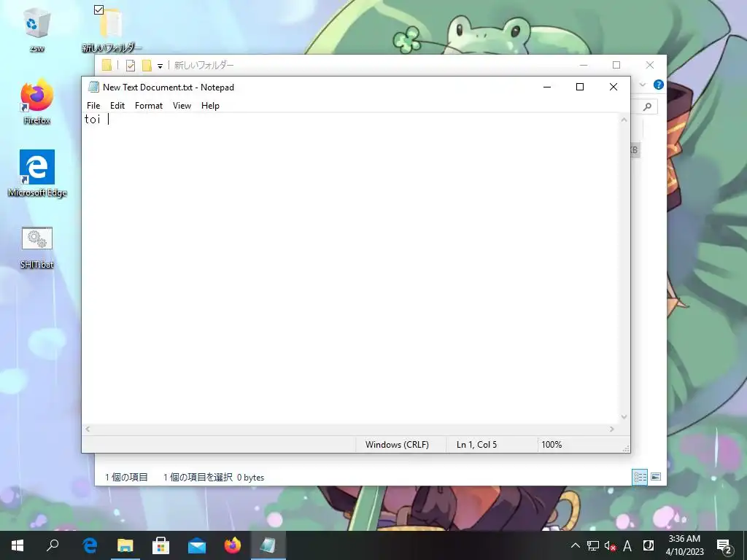Screen dimensions: 747x560
Task: Tick the checkbox on the desktop folder icon
Action: pos(98,9)
